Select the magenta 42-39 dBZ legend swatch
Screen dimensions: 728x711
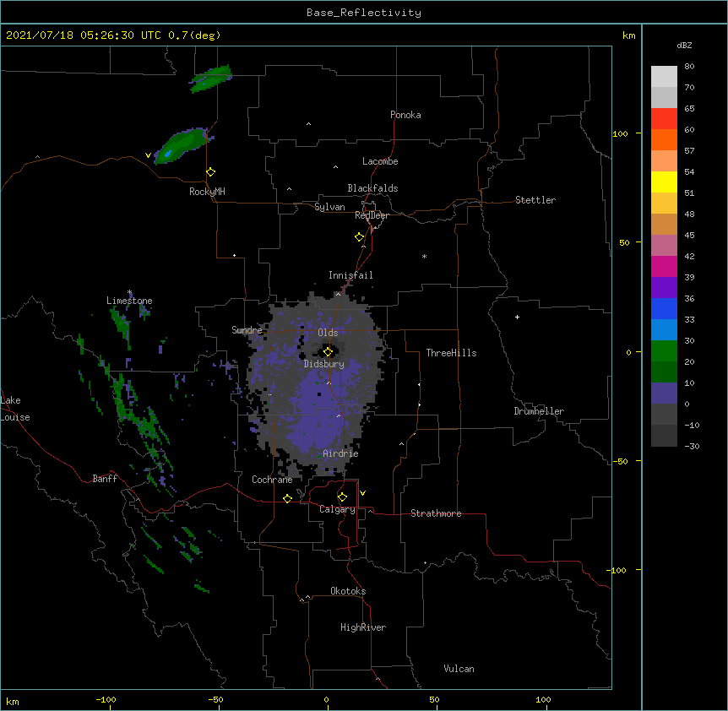pos(664,266)
